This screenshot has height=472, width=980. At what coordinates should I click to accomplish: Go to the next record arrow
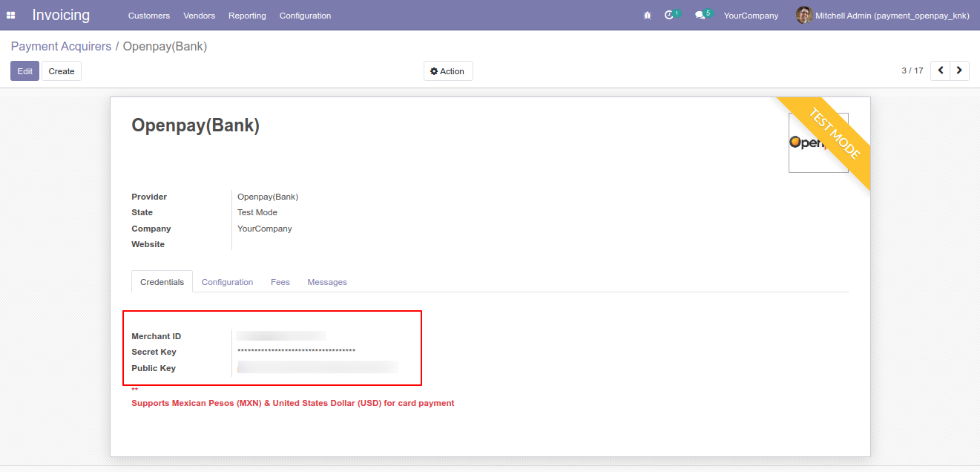pos(960,71)
